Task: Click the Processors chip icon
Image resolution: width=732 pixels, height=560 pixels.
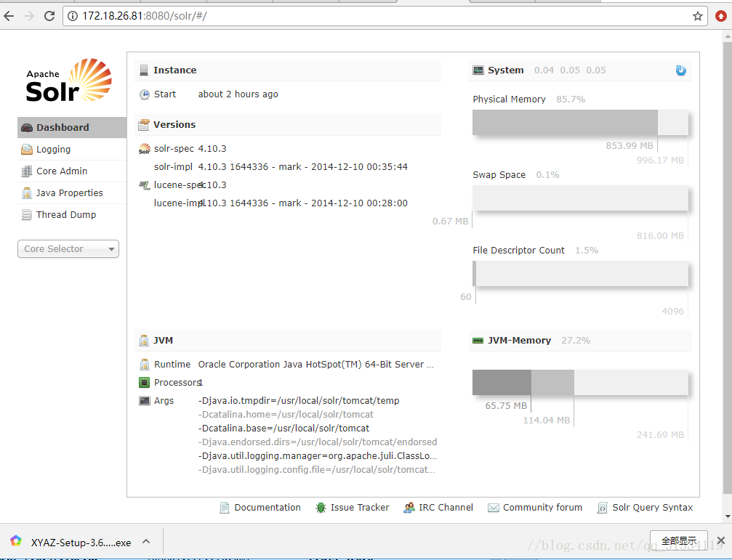Action: (144, 383)
